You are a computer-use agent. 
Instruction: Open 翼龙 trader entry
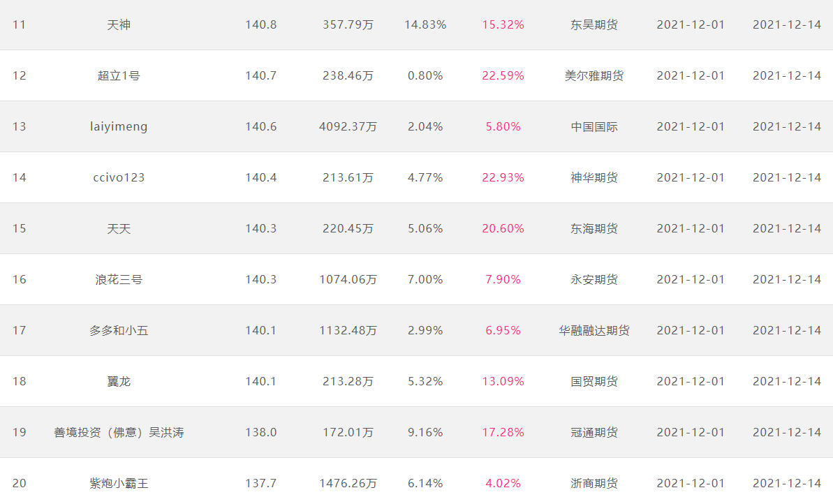119,382
